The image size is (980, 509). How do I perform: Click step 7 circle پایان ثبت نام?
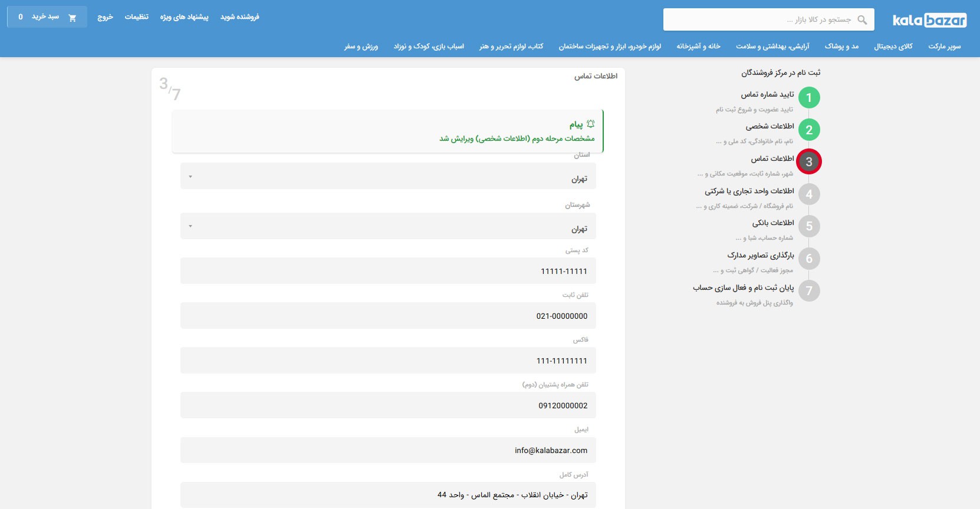click(809, 290)
